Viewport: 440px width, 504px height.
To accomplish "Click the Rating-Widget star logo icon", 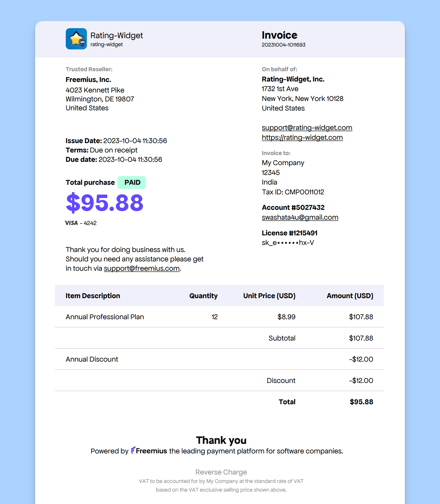I will click(76, 39).
